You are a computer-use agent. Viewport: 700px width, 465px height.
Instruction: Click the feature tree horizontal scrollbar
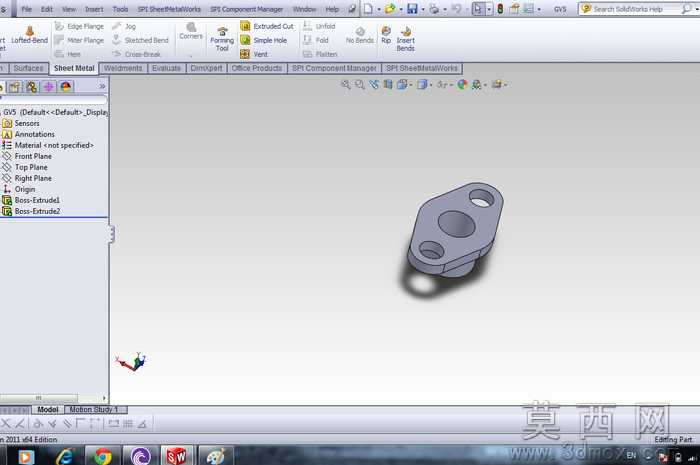coord(38,398)
